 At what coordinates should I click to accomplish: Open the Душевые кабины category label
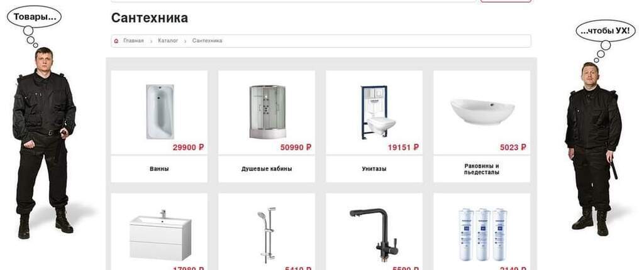pos(267,169)
